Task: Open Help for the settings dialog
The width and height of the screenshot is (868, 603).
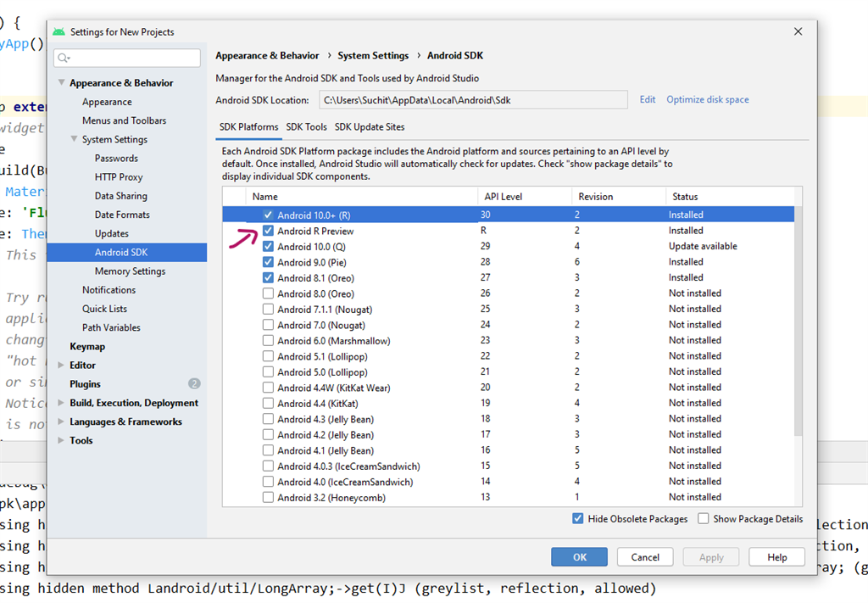Action: click(x=776, y=557)
